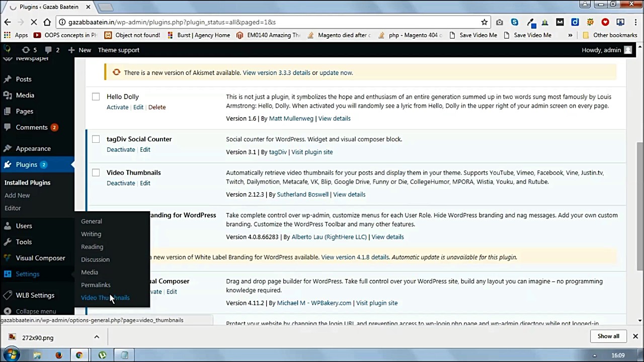Click the updates icon showing 5

click(29, 50)
